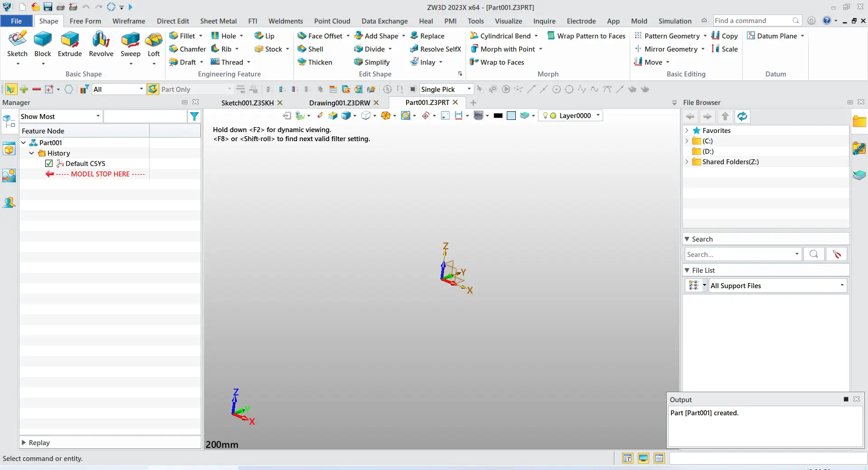This screenshot has width=868, height=470.
Task: Open Mirror Geometry tool
Action: tap(666, 49)
